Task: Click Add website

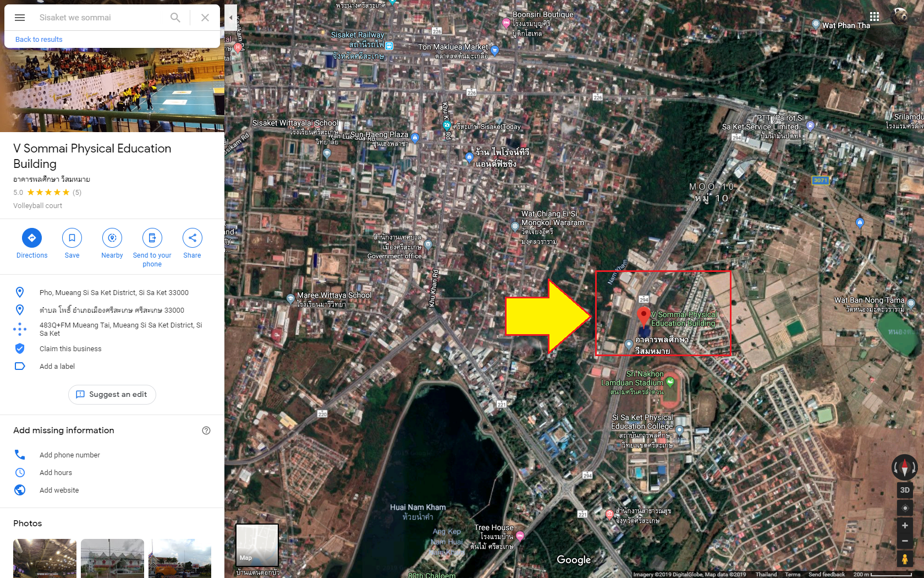Action: 59,490
